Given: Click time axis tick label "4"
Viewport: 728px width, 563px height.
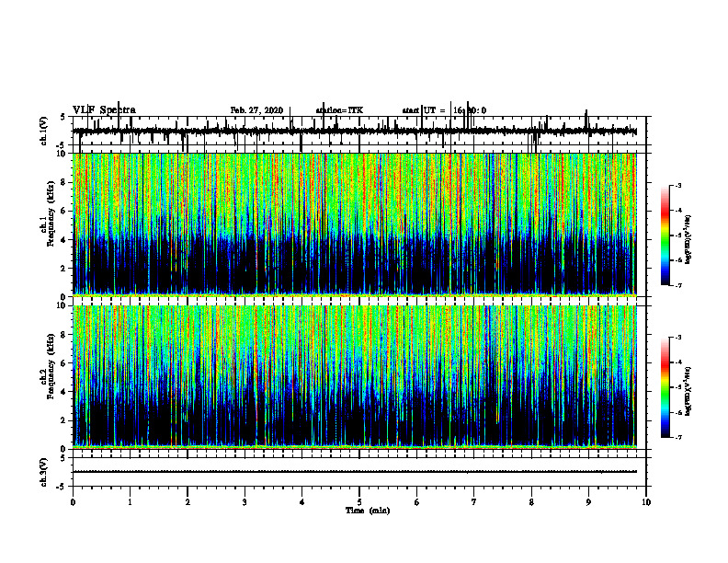Looking at the screenshot, I should click(302, 502).
